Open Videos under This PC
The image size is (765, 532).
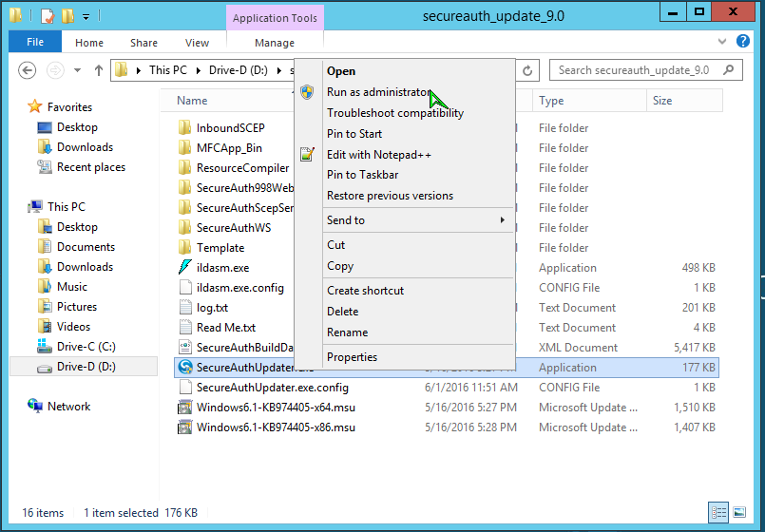(73, 327)
